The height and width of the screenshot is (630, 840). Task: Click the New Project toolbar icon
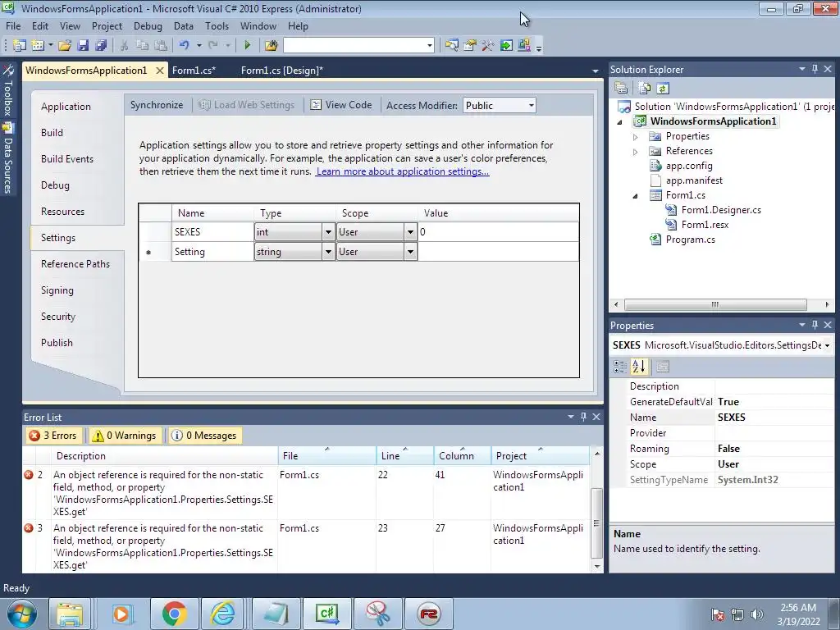[x=20, y=46]
